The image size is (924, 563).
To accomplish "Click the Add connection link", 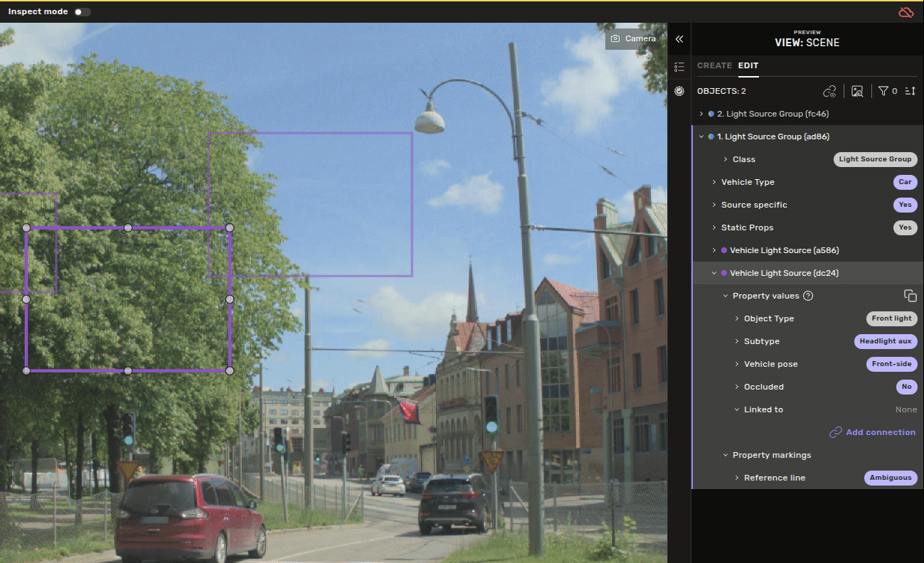I will [873, 432].
